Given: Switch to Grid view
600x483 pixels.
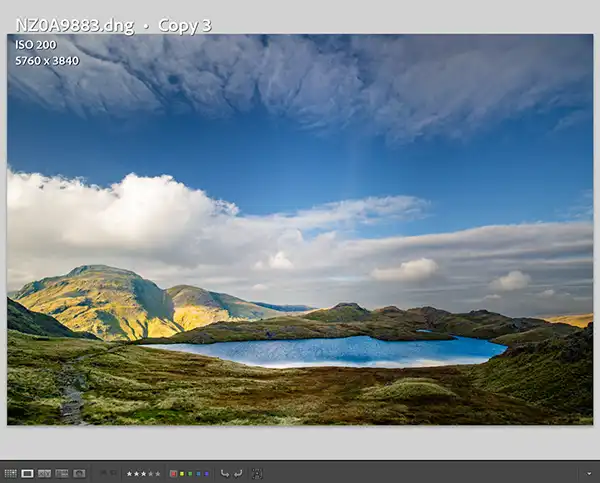Looking at the screenshot, I should (x=10, y=474).
